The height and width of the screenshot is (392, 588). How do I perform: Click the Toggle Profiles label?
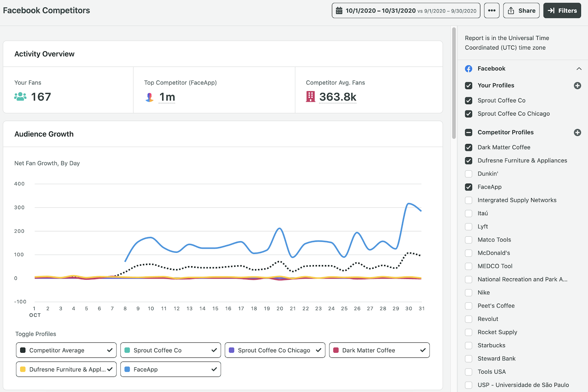(x=36, y=334)
